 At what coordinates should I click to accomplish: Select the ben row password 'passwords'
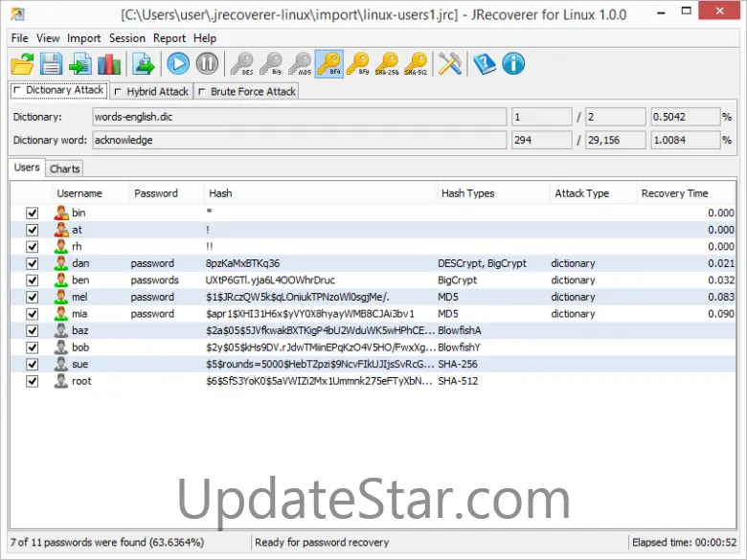(154, 280)
